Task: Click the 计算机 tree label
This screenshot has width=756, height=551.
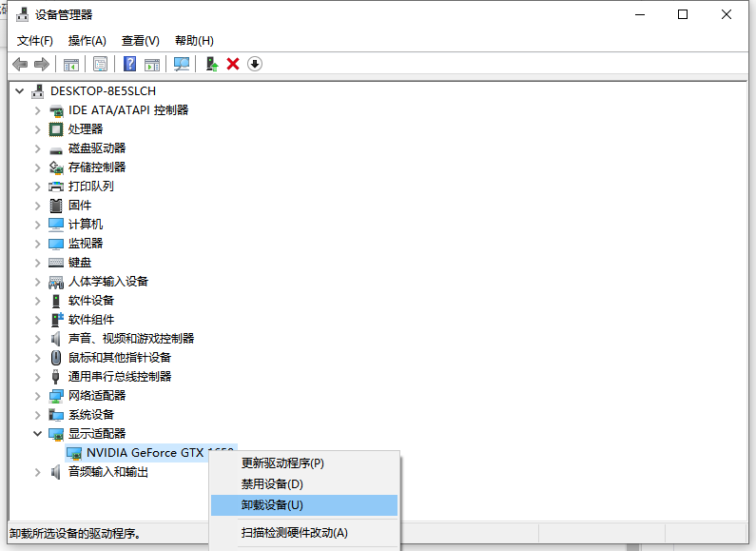Action: pos(86,225)
